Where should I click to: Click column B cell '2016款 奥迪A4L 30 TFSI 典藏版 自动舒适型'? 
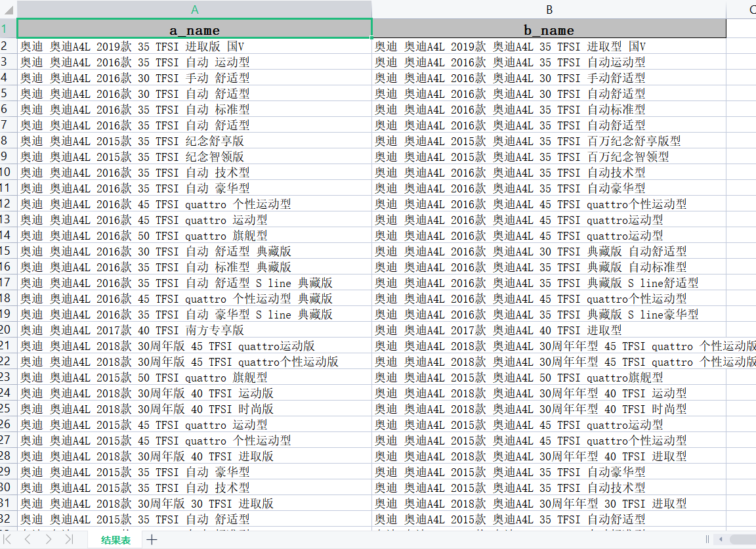549,251
